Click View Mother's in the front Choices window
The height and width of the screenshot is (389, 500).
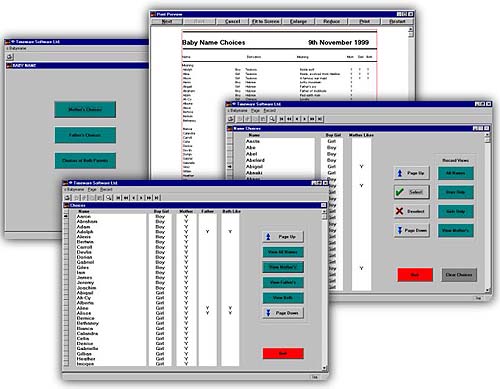pyautogui.click(x=283, y=267)
